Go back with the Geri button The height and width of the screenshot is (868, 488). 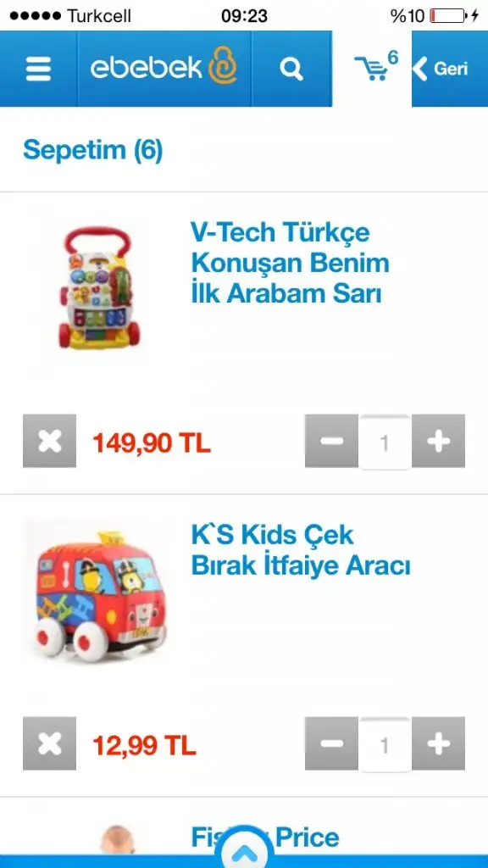click(x=441, y=69)
